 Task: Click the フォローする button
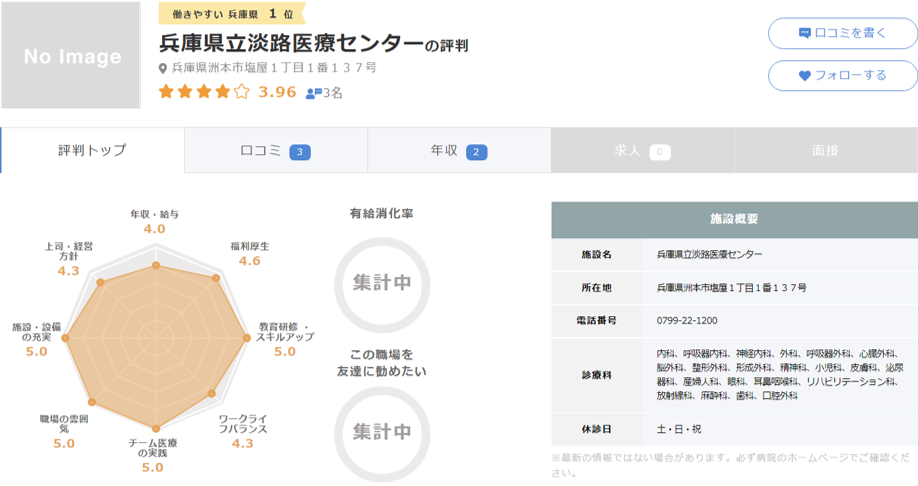coord(842,76)
